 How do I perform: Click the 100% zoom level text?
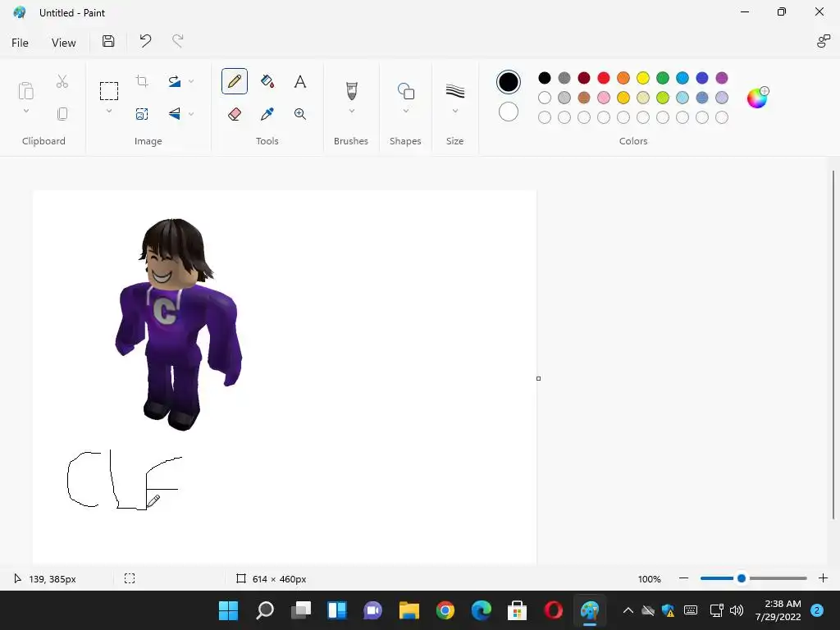tap(650, 579)
